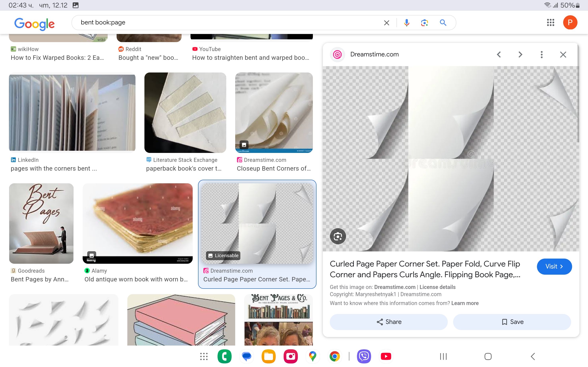Start voice search with the microphone icon
Viewport: 588px width, 367px height.
coord(407,23)
